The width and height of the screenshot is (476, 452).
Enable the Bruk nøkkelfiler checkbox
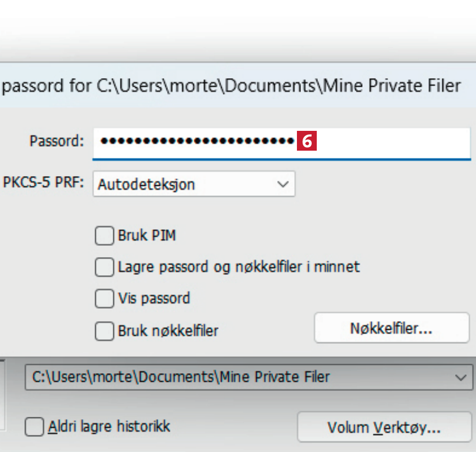[x=104, y=330]
